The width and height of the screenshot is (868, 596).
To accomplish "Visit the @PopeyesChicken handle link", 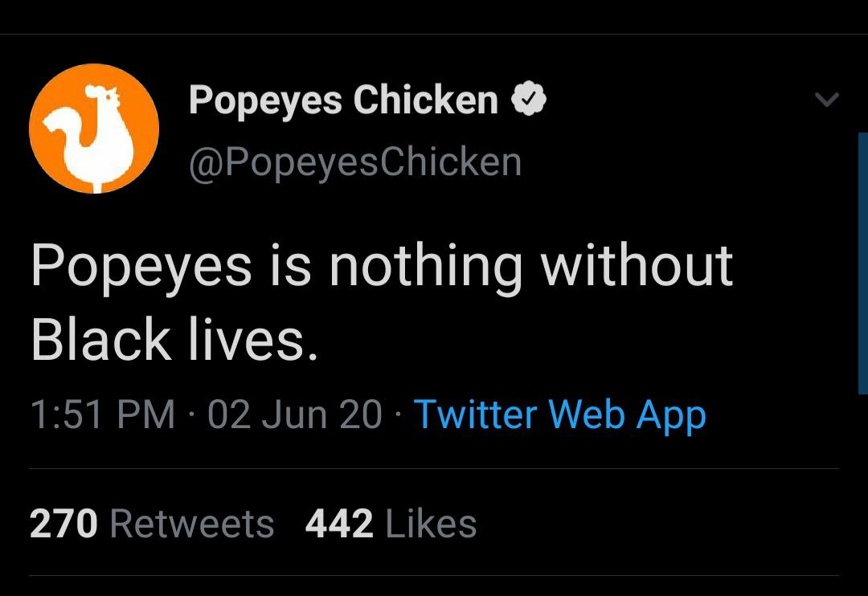I will coord(355,161).
